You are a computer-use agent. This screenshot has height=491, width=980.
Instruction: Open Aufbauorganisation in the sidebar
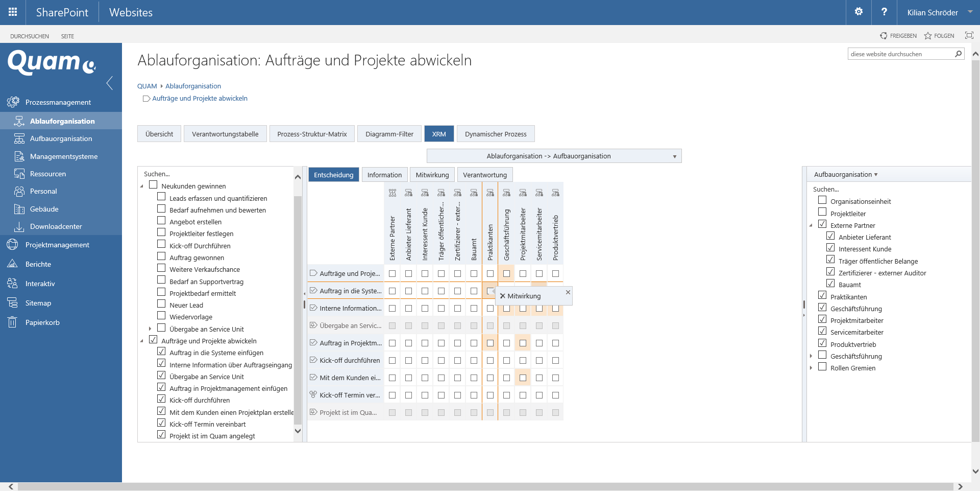click(x=61, y=138)
